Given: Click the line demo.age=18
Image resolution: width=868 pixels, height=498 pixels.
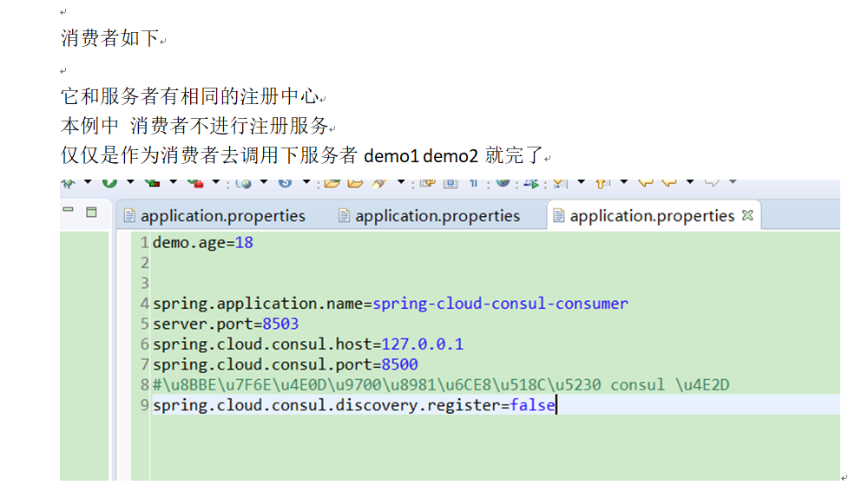Looking at the screenshot, I should tap(203, 242).
